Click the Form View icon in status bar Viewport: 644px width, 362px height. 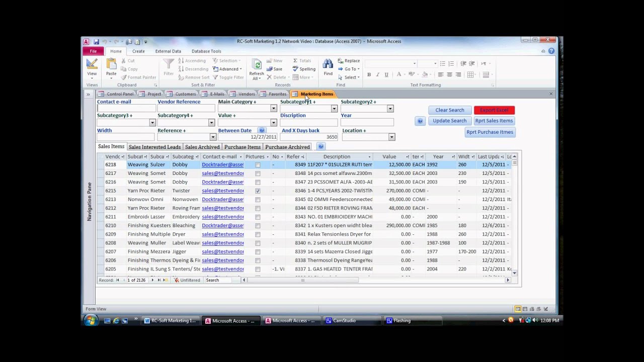point(518,309)
